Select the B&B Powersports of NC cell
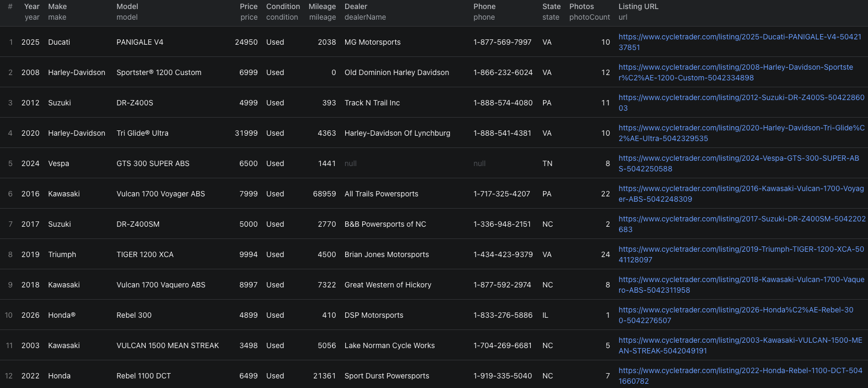The width and height of the screenshot is (868, 388). point(385,224)
